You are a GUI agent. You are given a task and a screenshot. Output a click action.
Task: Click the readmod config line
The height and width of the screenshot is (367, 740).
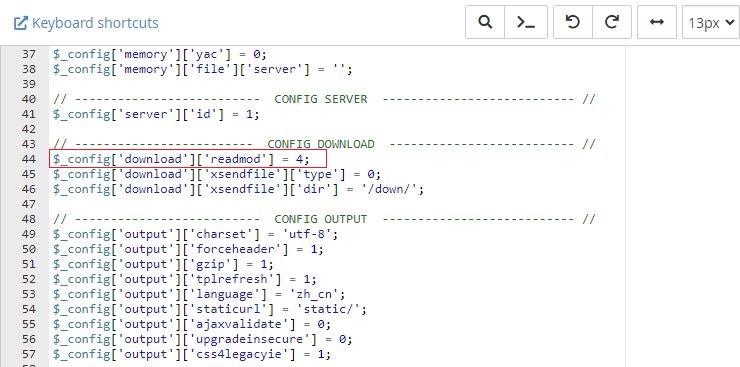(181, 159)
